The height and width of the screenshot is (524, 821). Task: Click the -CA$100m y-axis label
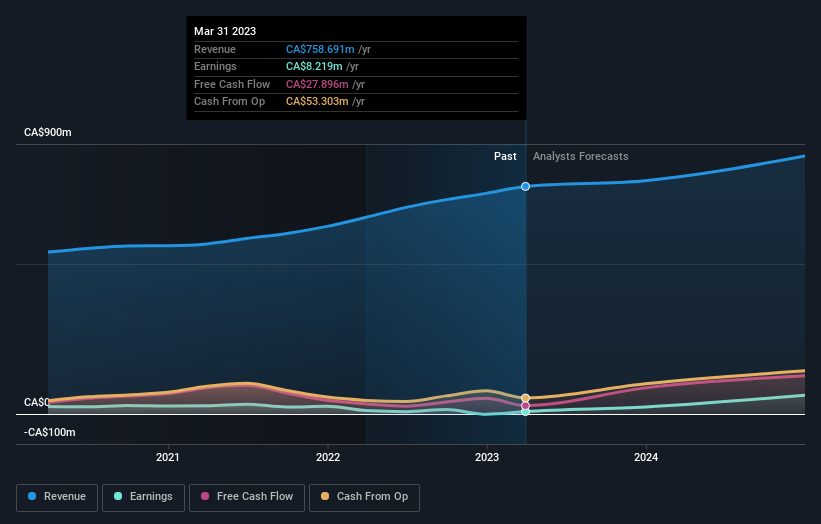(50, 432)
